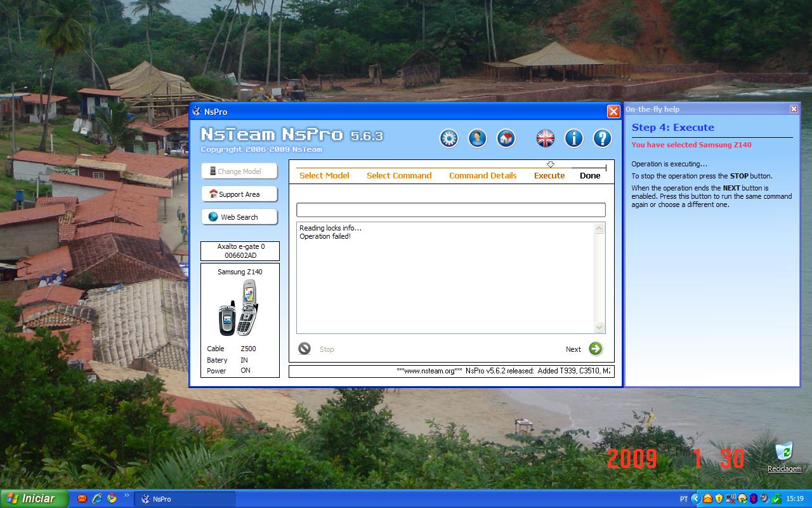
Task: Open the Reciclagem recycle bin desktop icon
Action: click(x=784, y=457)
